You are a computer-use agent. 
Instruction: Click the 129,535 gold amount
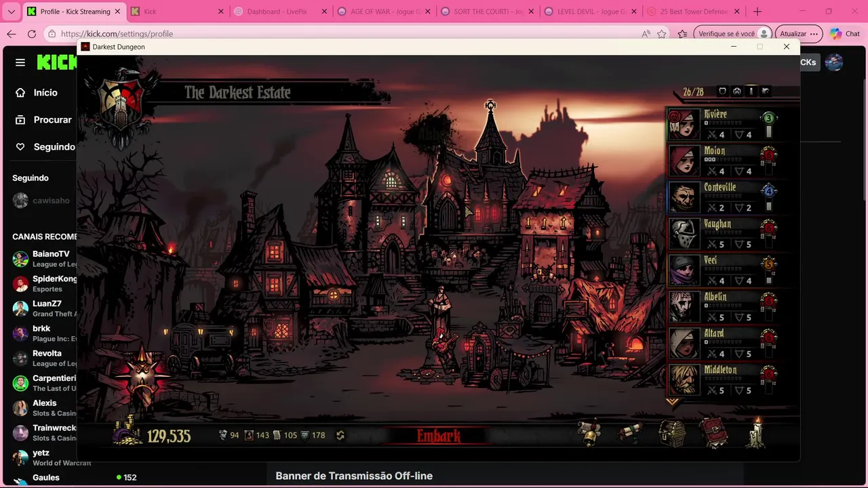(x=169, y=436)
